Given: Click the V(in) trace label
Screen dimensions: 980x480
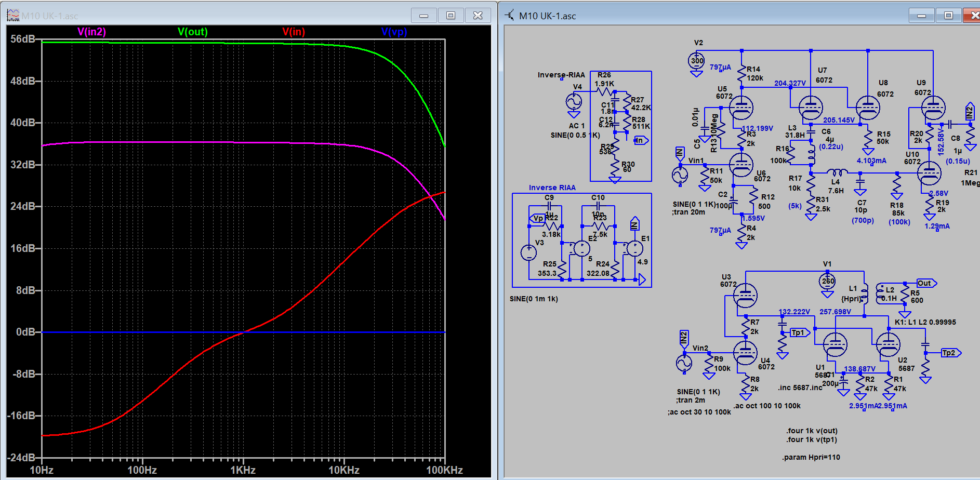Looking at the screenshot, I should (294, 32).
